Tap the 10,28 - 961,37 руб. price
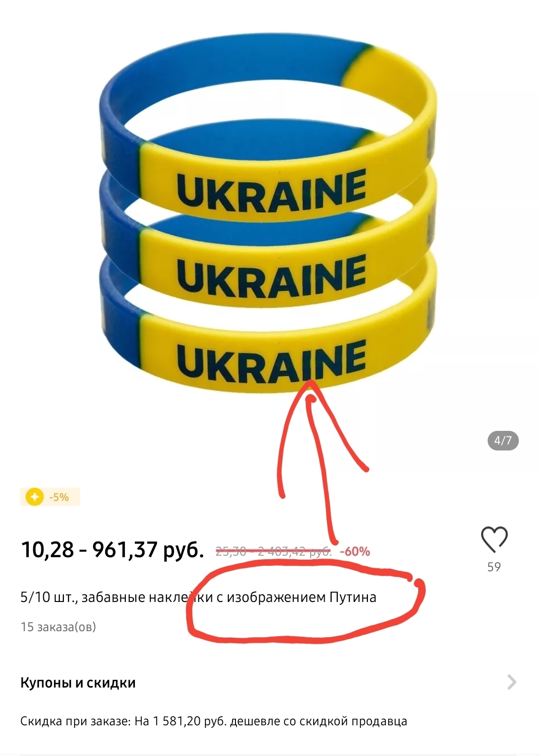Viewport: 540px width, 756px height. coord(112,550)
